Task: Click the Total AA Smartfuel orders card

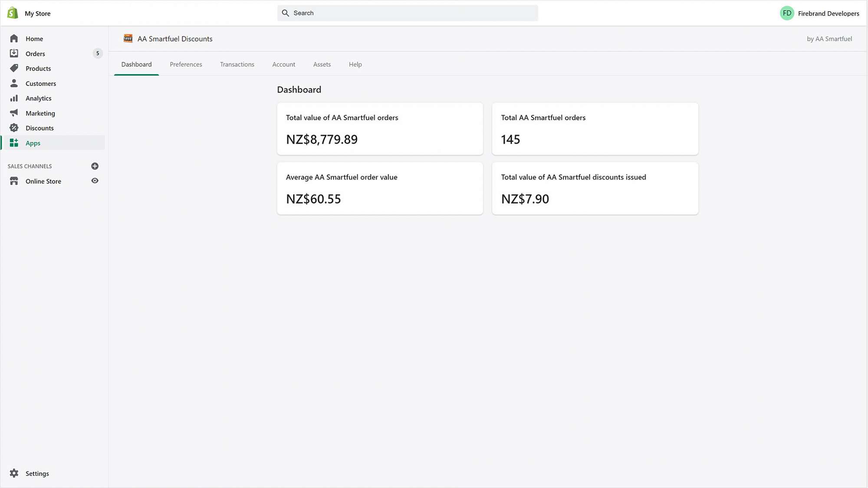Action: point(595,129)
